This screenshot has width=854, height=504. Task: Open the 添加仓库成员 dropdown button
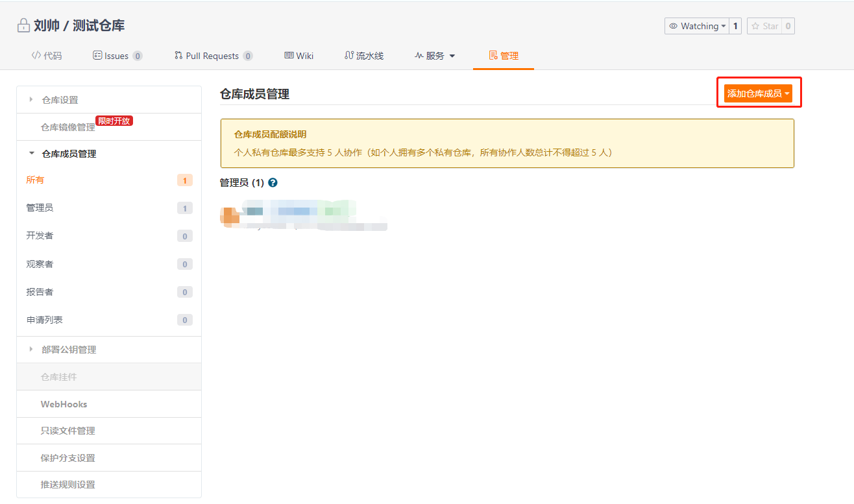[758, 93]
